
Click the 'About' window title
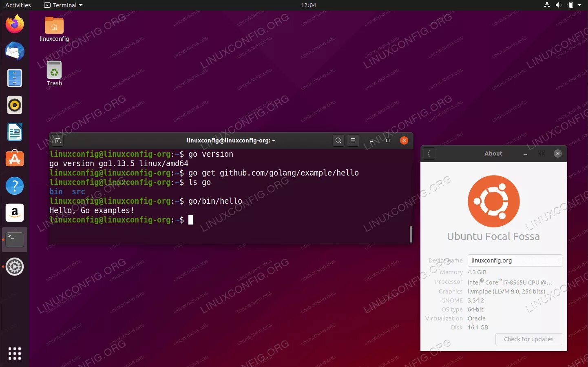click(x=493, y=153)
